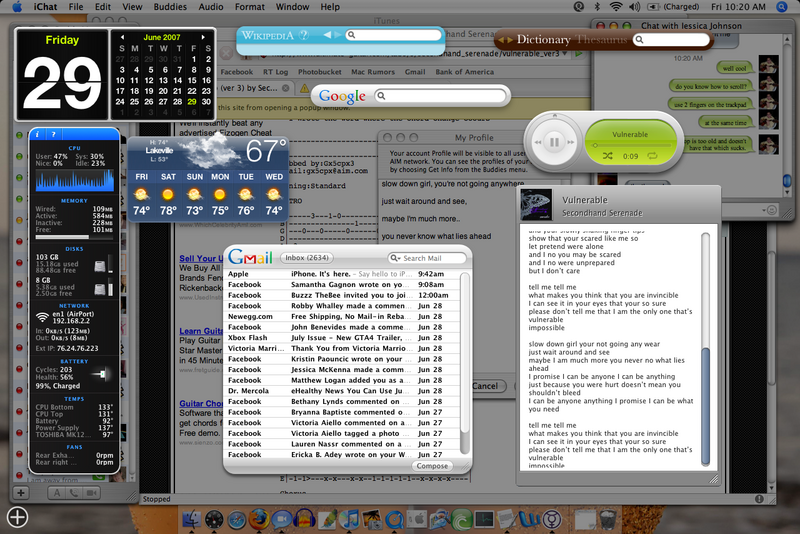This screenshot has height=534, width=800.
Task: Go to next month in calendar widget
Action: pyautogui.click(x=203, y=37)
